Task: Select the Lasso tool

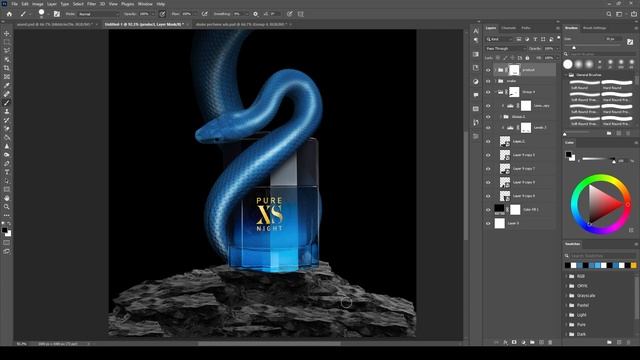Action: (7, 51)
